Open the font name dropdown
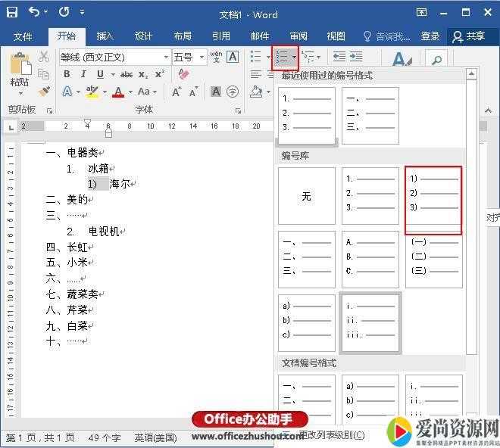Screen dimensions: 500x448 [x=166, y=57]
